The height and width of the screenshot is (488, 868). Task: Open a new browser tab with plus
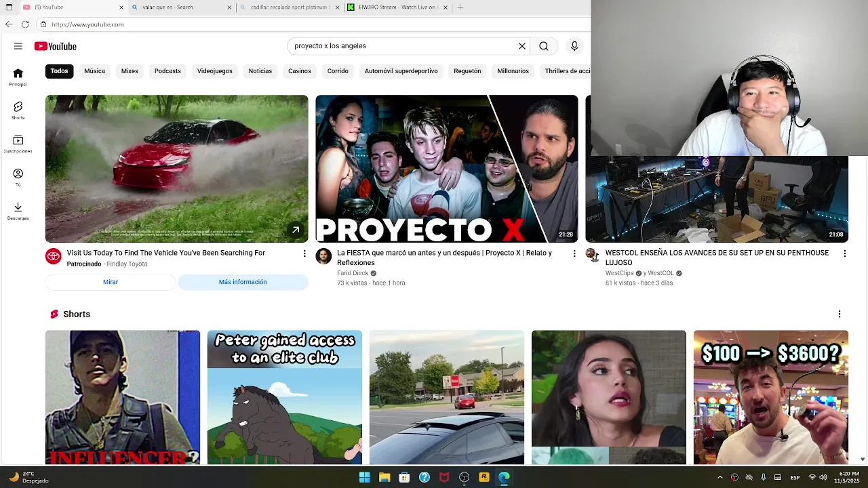pyautogui.click(x=460, y=7)
